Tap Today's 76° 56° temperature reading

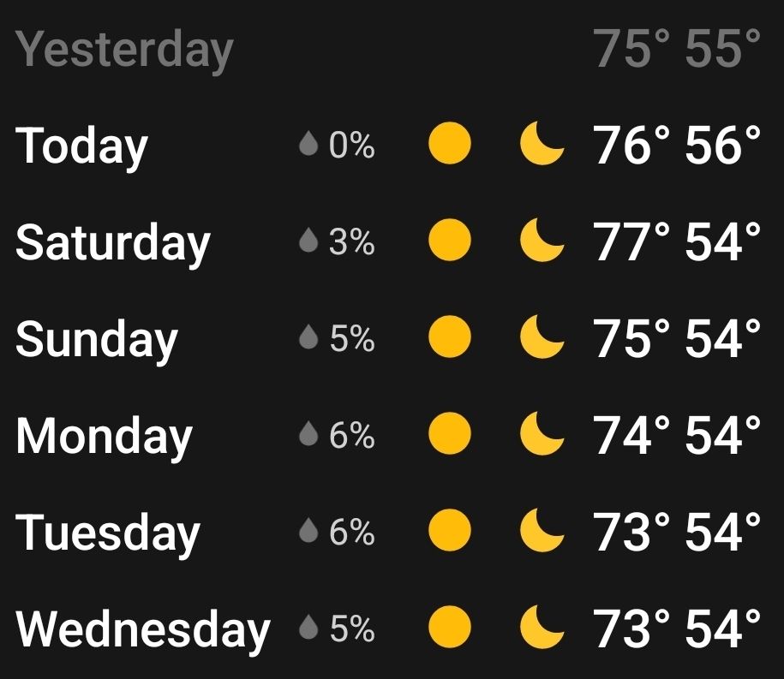click(x=677, y=145)
